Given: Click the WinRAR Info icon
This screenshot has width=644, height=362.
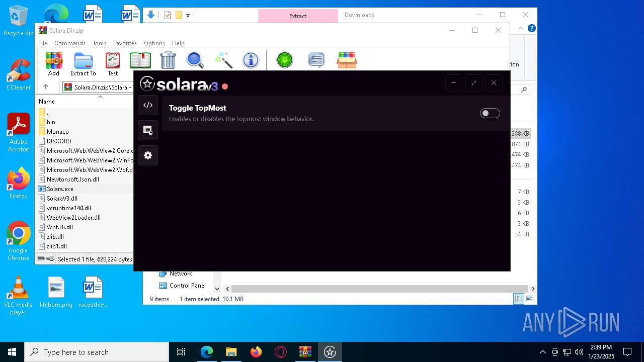Looking at the screenshot, I should point(251,60).
